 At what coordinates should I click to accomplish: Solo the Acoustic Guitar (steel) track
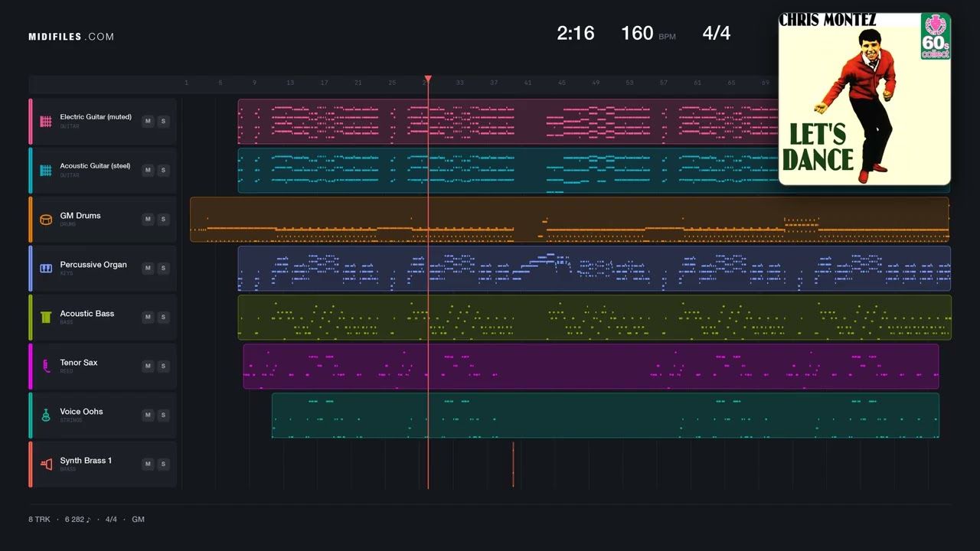click(x=163, y=170)
